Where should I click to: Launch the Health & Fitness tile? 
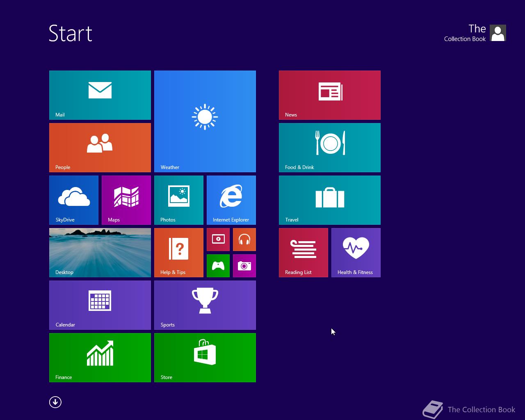click(356, 253)
